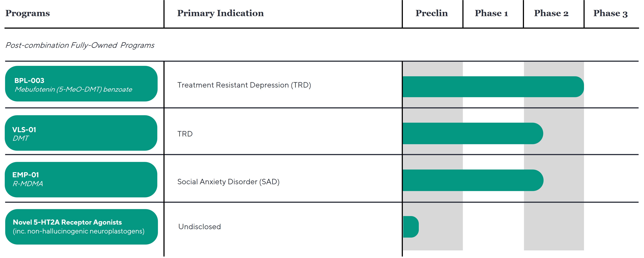Image resolution: width=644 pixels, height=258 pixels.
Task: Click Social Anxiety Disorder (SAD) text
Action: pos(228,182)
